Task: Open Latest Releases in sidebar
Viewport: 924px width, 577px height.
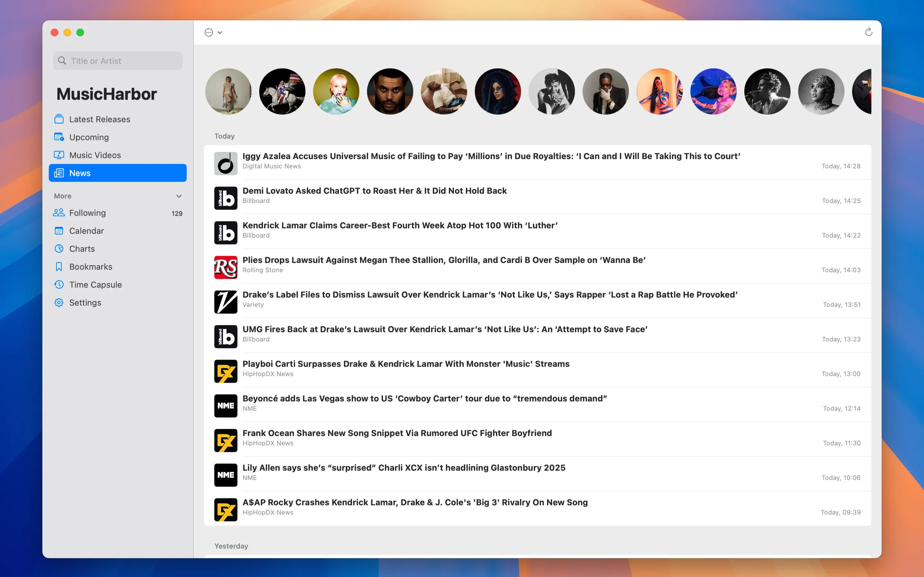Action: 99,119
